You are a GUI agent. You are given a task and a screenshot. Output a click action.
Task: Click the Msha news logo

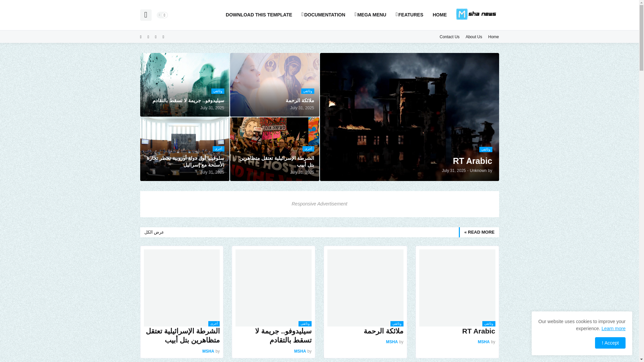pyautogui.click(x=476, y=14)
